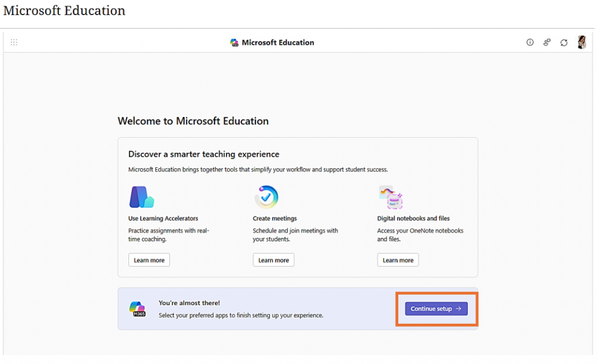Click the 'Microsoft Education brings together tools' sentence
The width and height of the screenshot is (598, 364).
point(258,170)
